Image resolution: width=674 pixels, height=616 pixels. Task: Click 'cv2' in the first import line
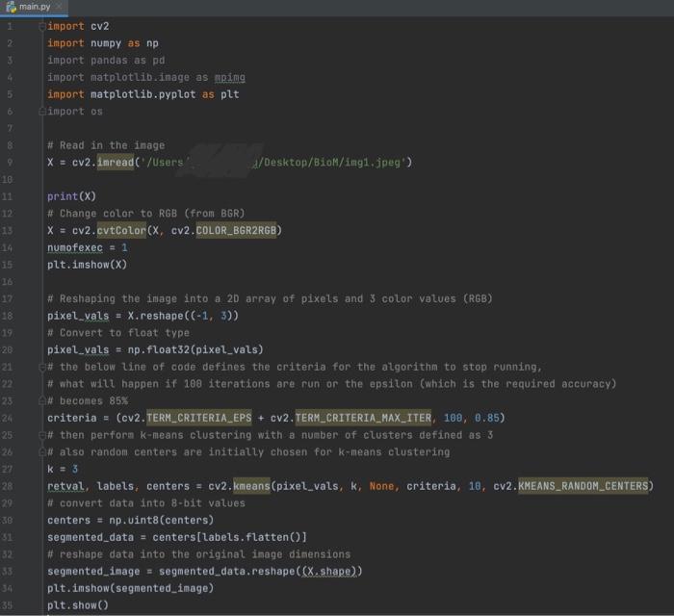point(100,27)
